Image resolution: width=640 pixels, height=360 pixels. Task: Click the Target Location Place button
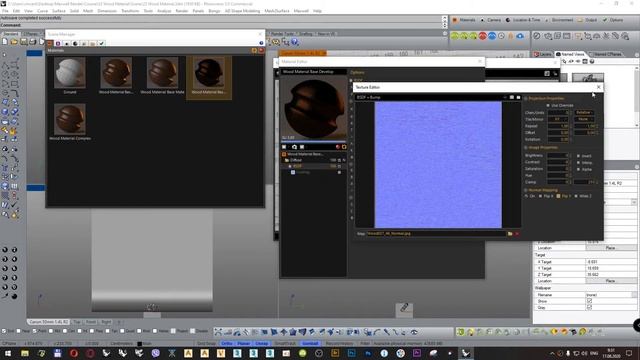pyautogui.click(x=610, y=281)
